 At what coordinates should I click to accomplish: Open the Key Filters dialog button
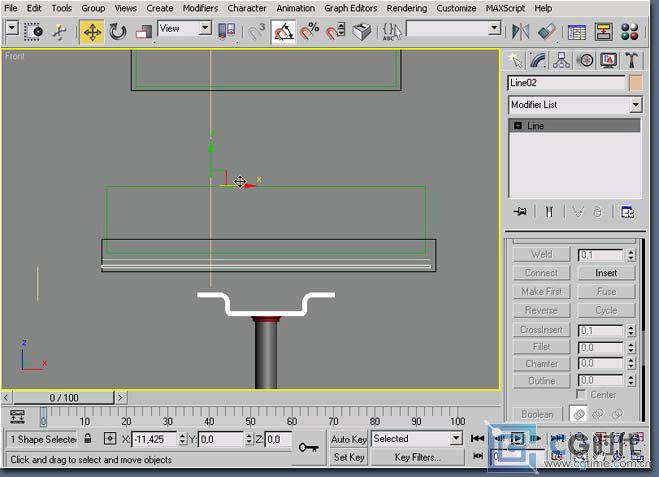[x=417, y=457]
